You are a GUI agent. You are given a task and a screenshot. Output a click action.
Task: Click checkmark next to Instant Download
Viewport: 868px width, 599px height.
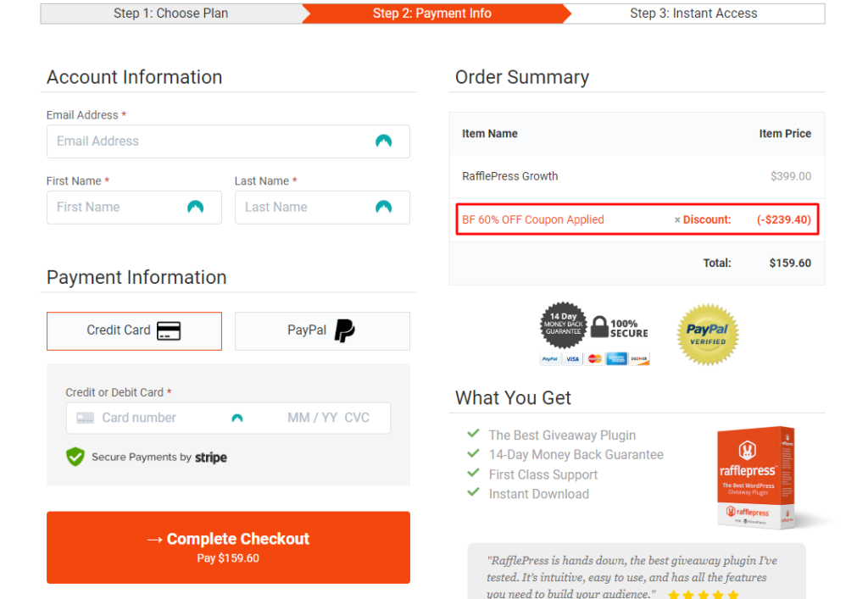[473, 491]
